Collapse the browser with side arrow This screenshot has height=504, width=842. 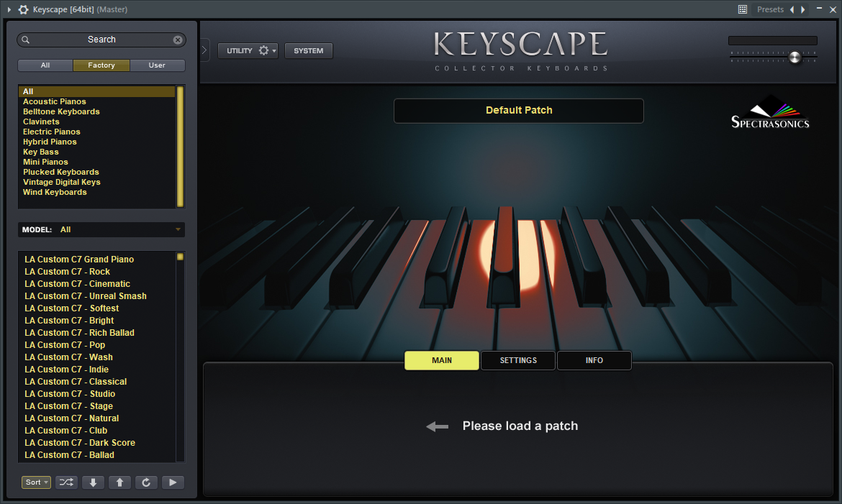(204, 50)
